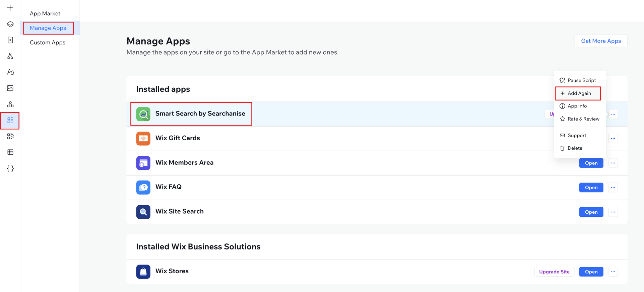Open the Layers panel icon
The height and width of the screenshot is (292, 644).
(10, 24)
